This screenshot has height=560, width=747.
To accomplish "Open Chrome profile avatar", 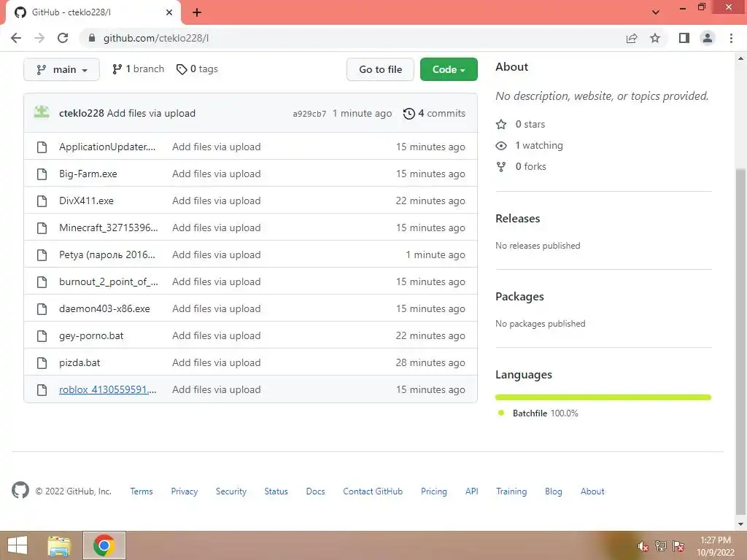I will pos(708,38).
